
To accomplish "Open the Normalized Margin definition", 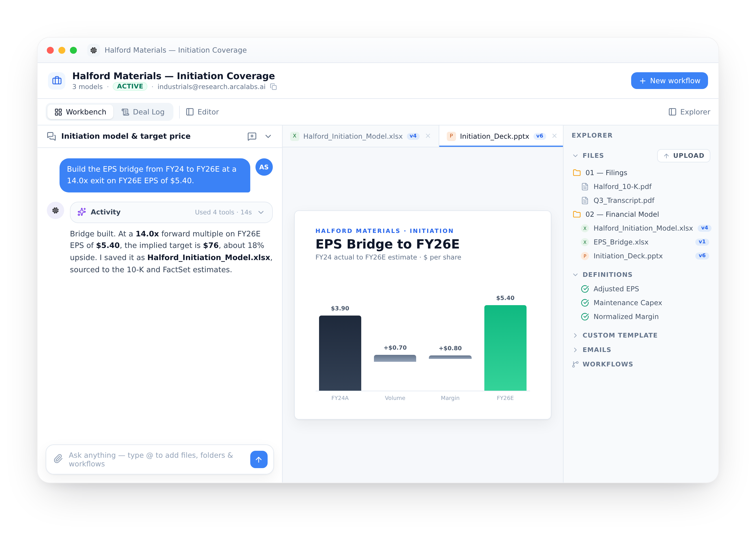I will [x=620, y=317].
